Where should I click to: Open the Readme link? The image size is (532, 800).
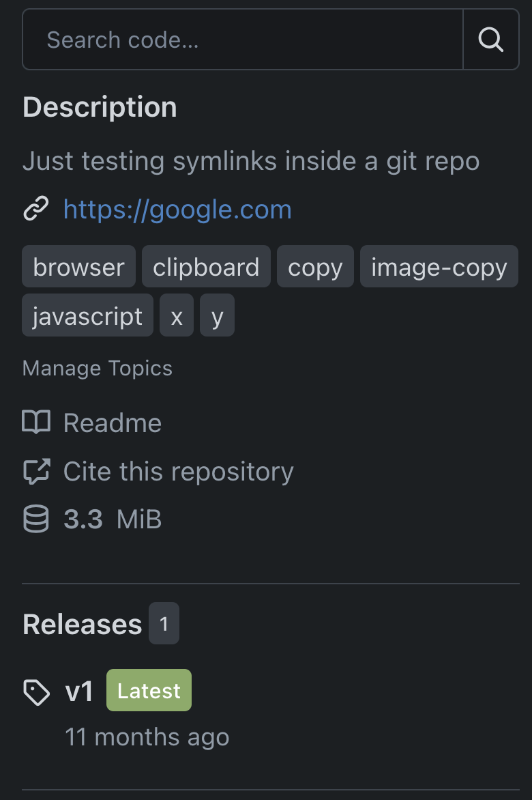click(x=113, y=423)
